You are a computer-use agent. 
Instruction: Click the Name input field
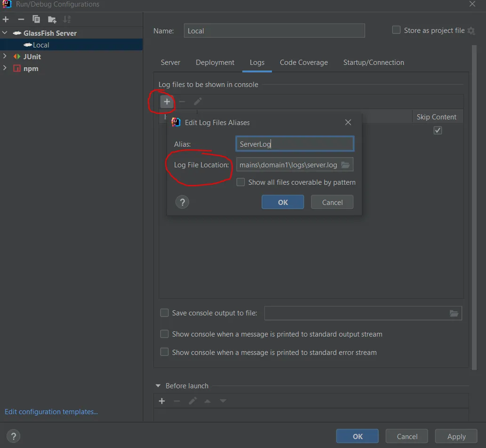point(274,31)
